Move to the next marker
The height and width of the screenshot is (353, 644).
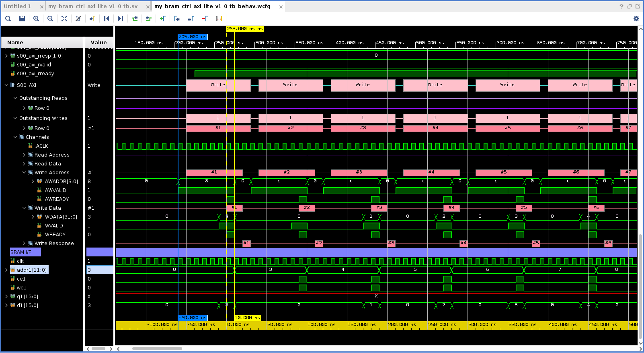pos(191,19)
